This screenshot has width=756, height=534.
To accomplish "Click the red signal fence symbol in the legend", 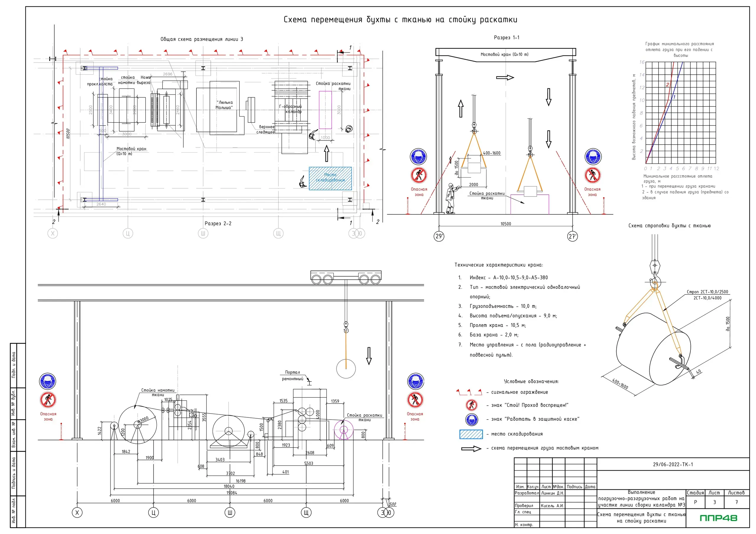I will pos(469,392).
